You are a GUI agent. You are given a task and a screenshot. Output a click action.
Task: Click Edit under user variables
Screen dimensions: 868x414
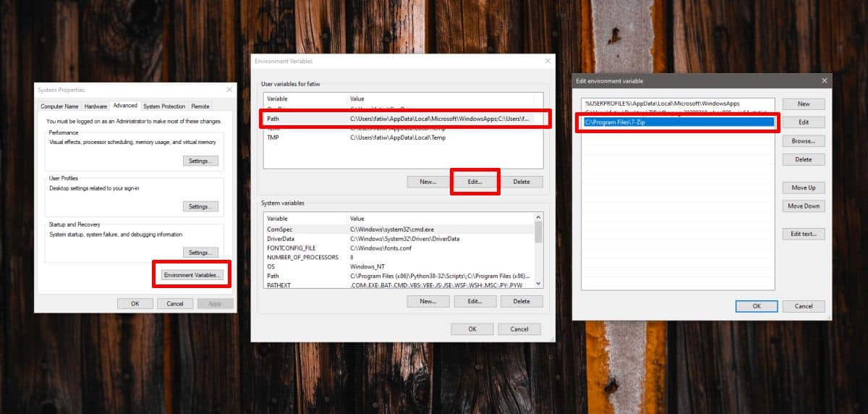tap(475, 182)
